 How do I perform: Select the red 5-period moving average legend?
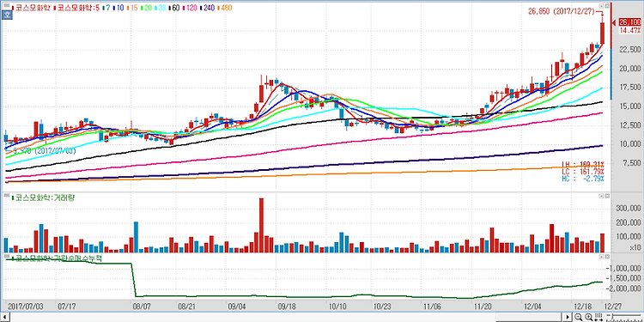[x=76, y=8]
